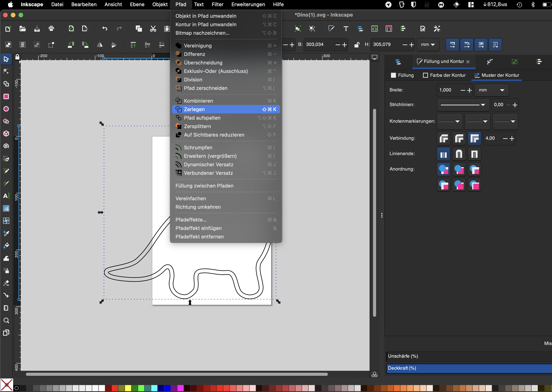Image resolution: width=552 pixels, height=392 pixels.
Task: Select the Node edit tool
Action: pyautogui.click(x=6, y=71)
